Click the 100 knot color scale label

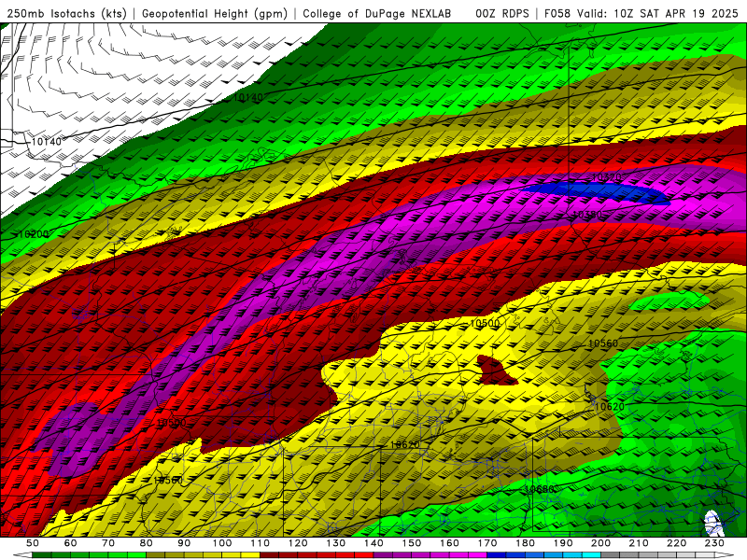point(222,543)
